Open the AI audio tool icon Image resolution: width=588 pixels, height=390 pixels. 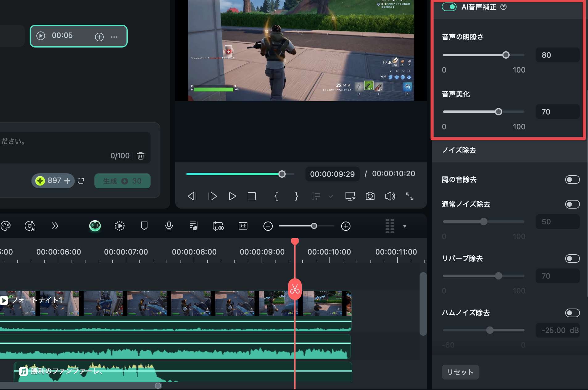[30, 226]
